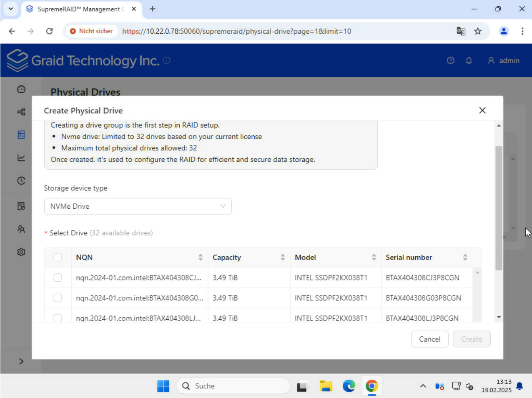Screen dimensions: 532x398
Task: Bookmark the page with the star icon
Action: pyautogui.click(x=478, y=31)
